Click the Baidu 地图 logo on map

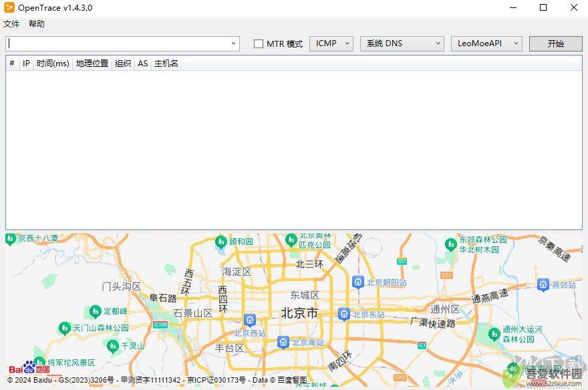29,368
